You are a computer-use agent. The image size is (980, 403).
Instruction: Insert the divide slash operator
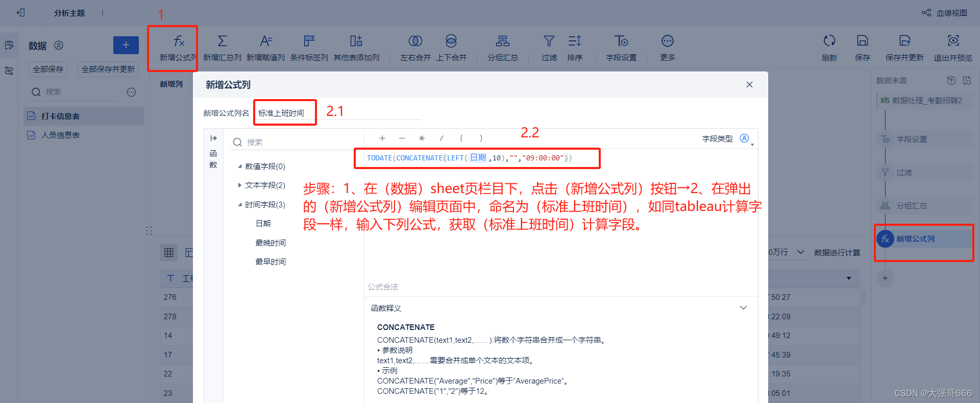click(442, 138)
